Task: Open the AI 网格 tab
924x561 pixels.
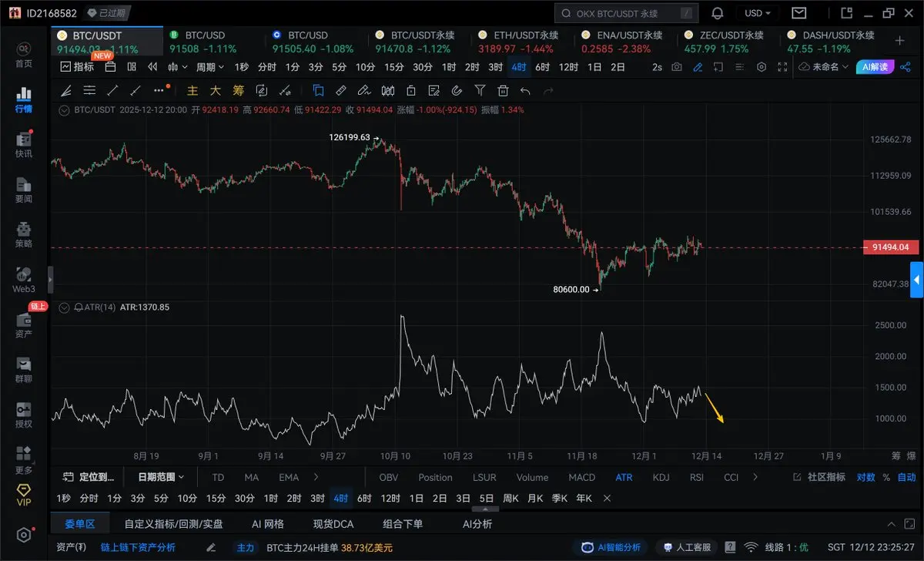Action: [x=268, y=524]
